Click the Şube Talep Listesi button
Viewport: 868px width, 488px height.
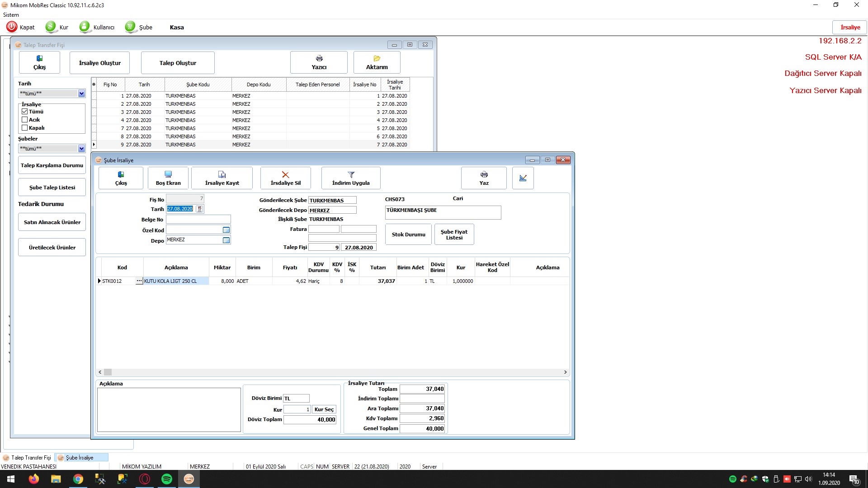pos(52,188)
